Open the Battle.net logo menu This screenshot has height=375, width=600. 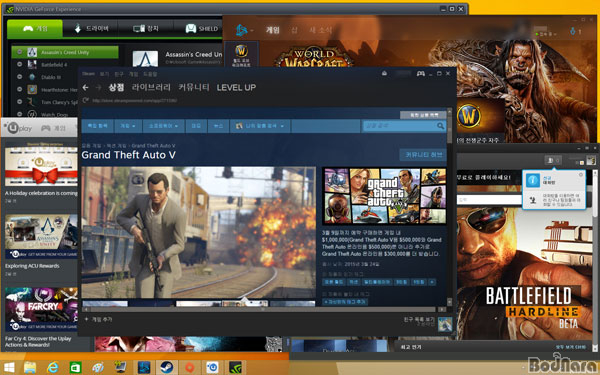tap(244, 30)
